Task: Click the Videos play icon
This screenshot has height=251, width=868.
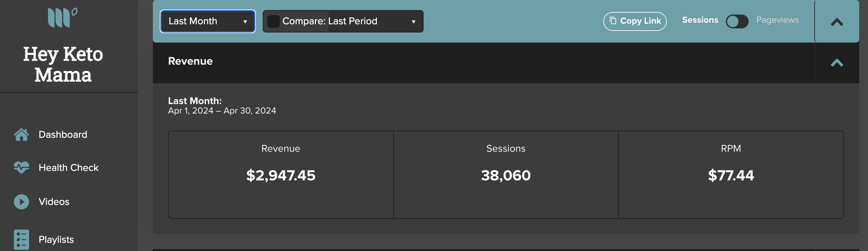Action: (x=21, y=201)
